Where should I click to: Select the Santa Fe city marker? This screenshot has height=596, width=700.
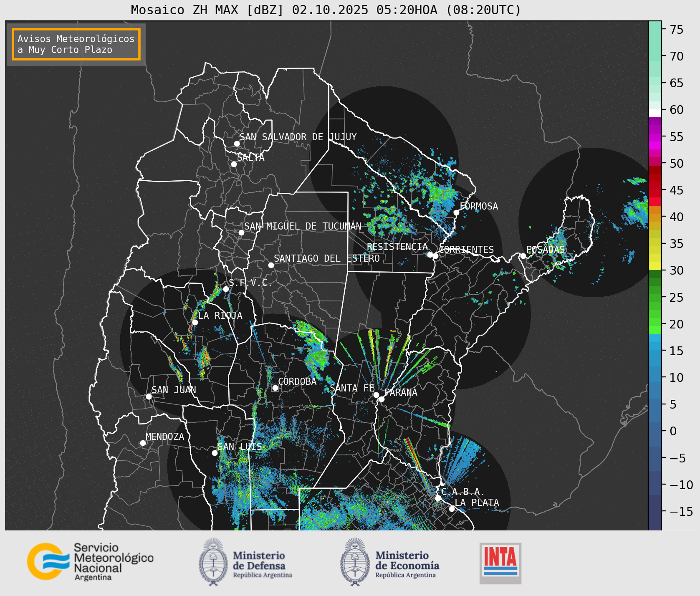click(x=376, y=395)
